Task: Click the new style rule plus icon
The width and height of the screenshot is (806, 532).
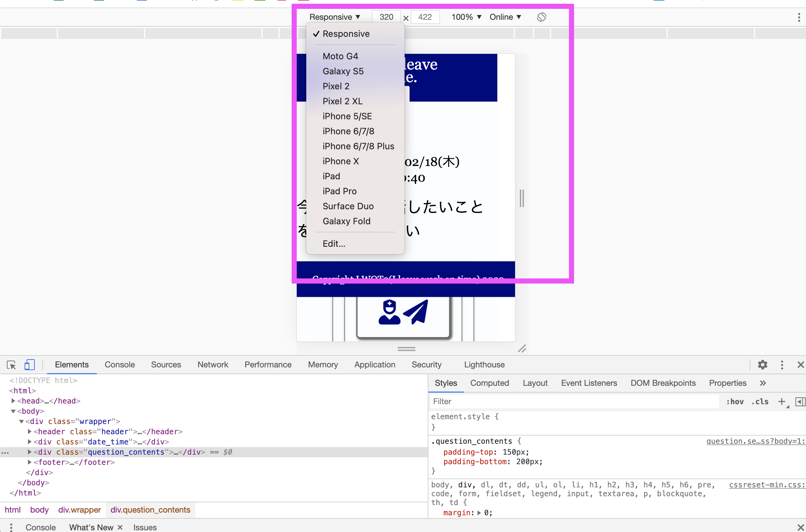Action: 781,401
